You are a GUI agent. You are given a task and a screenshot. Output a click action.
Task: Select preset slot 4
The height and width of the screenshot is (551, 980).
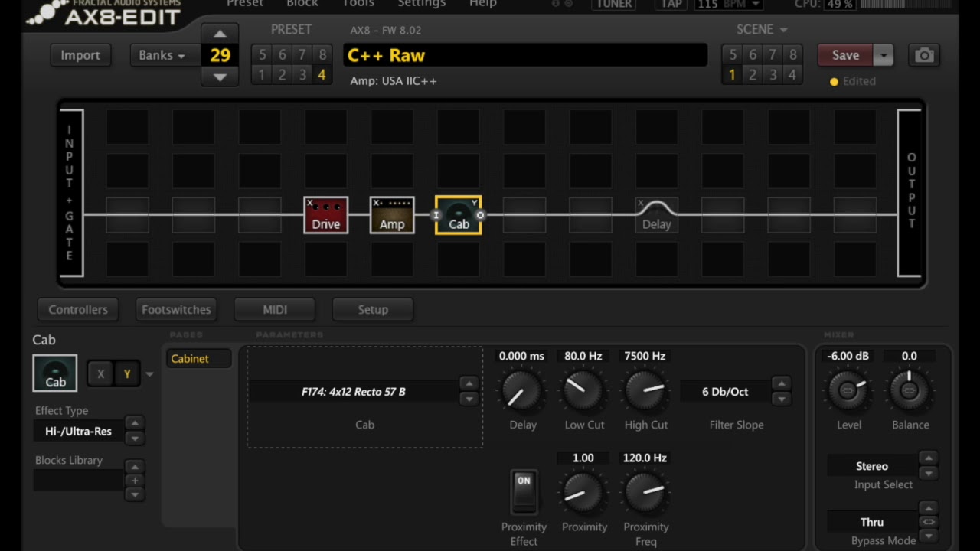322,74
